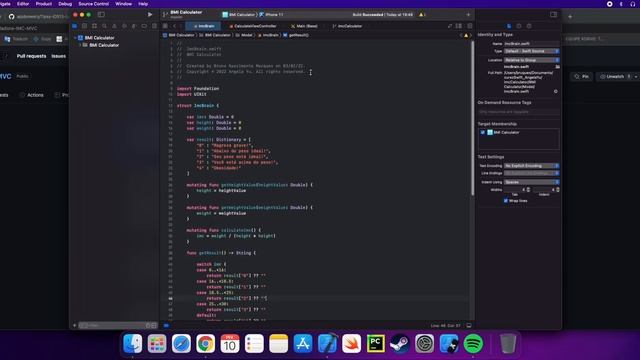The width and height of the screenshot is (640, 360).
Task: Add a new editor tab with plus
Action: tap(468, 15)
